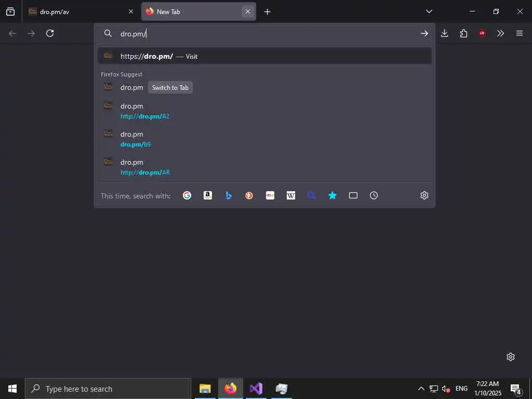532x399 pixels.
Task: Close the dro.pm/av tab
Action: (131, 12)
